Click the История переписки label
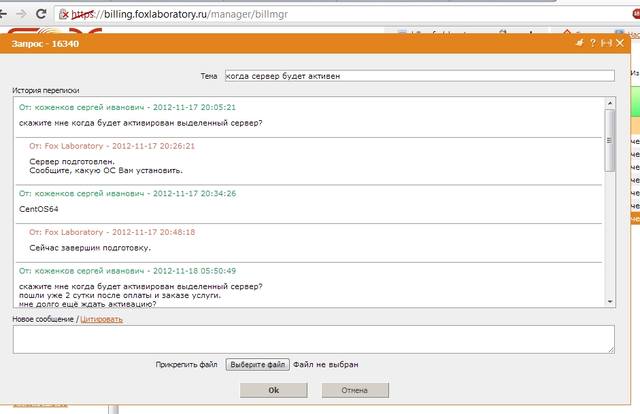Viewport: 640px width, 414px height. pyautogui.click(x=46, y=90)
